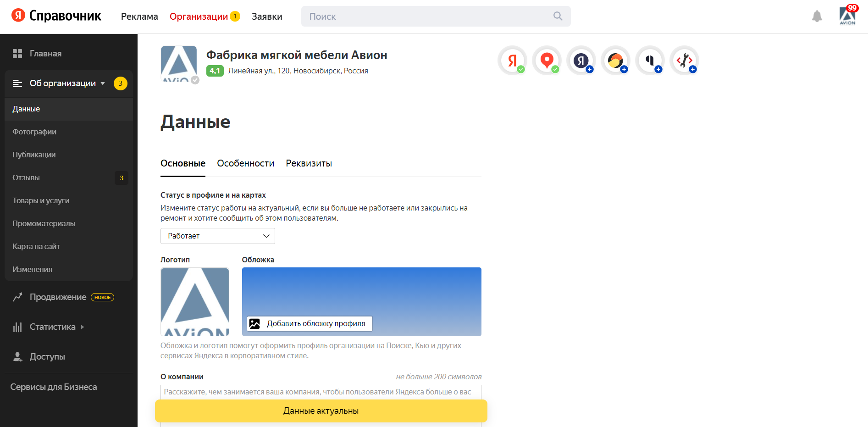
Task: Click the dark round Я service icon
Action: click(581, 60)
